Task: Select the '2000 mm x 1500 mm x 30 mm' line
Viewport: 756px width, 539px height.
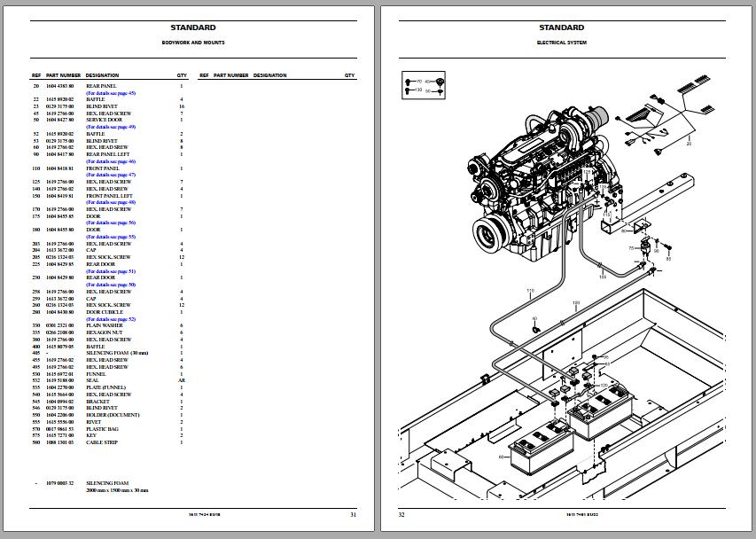Action: point(117,490)
